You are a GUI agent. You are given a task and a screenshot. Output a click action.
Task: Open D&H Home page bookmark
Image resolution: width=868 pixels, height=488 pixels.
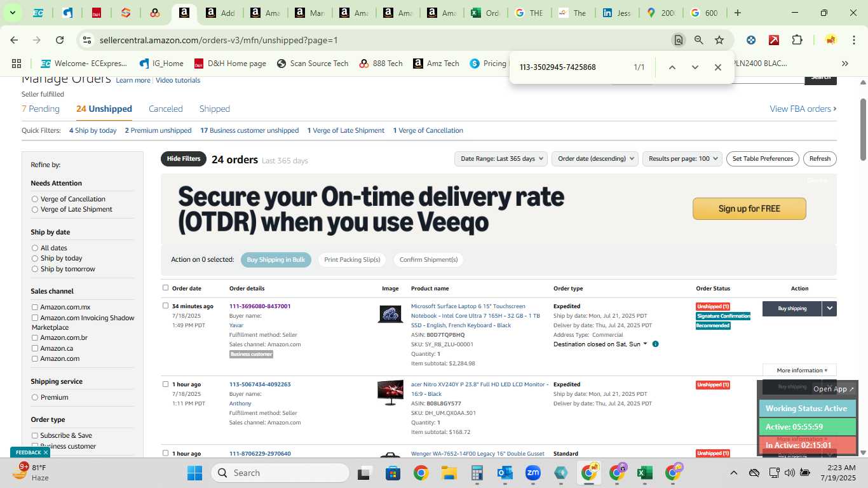230,64
